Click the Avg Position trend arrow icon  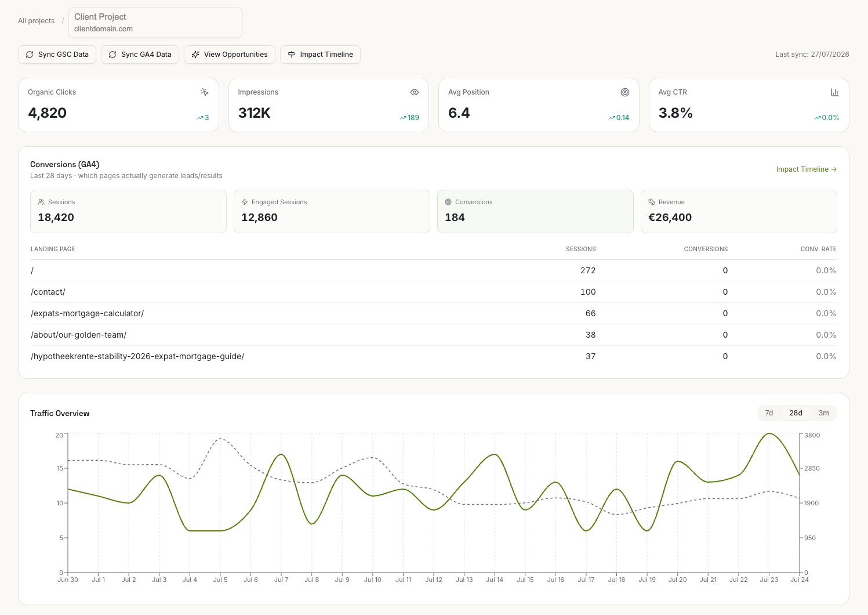[612, 118]
